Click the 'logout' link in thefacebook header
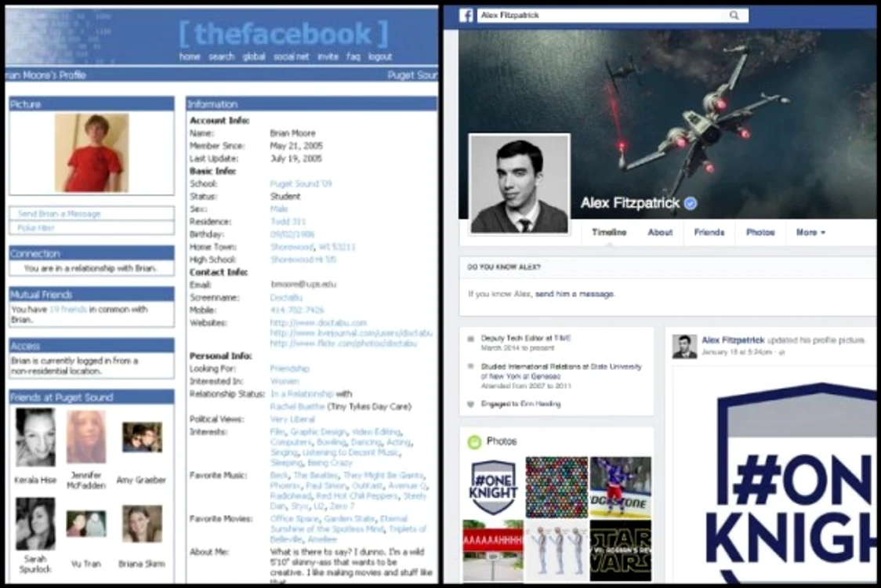 coord(380,56)
